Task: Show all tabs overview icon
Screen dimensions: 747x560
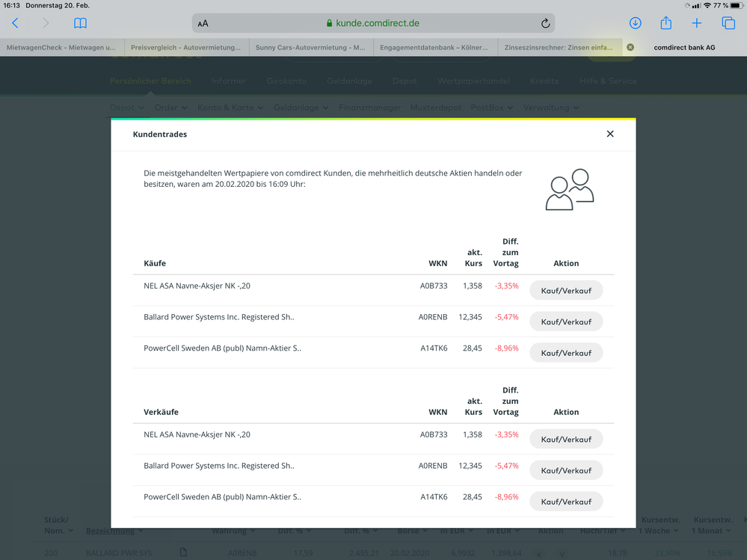Action: pos(728,23)
